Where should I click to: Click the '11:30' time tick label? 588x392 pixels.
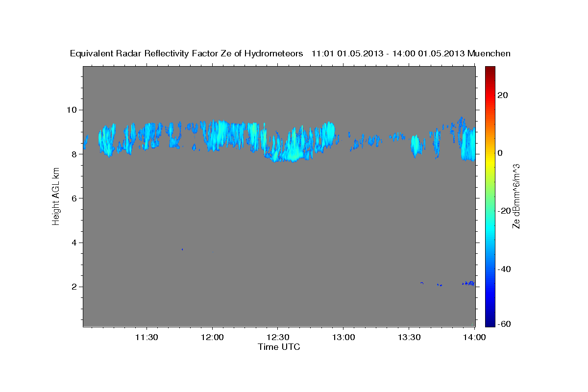click(146, 337)
